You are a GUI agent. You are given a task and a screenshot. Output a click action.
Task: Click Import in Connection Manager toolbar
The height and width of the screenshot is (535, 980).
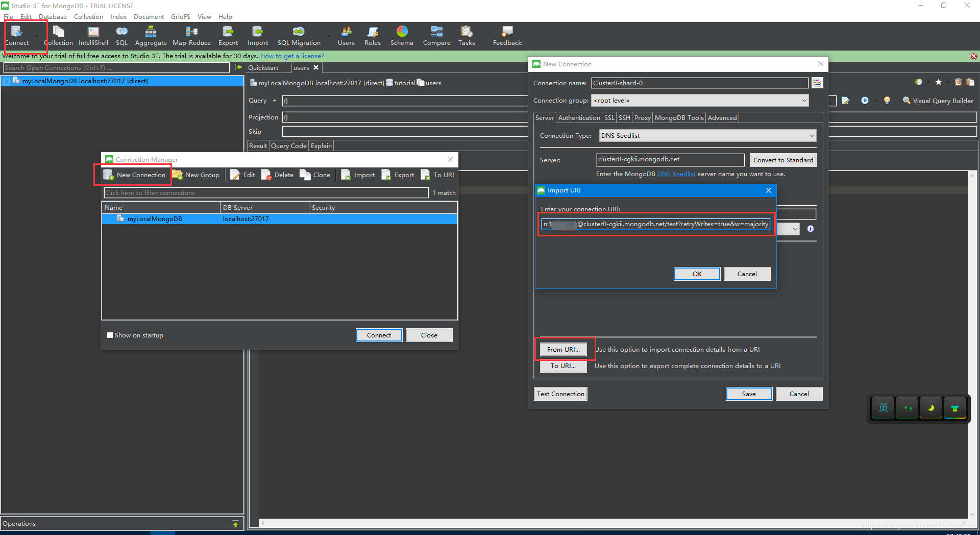358,175
